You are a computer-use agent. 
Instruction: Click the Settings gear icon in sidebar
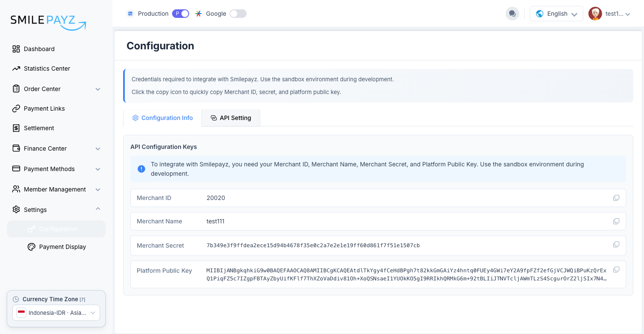click(16, 210)
